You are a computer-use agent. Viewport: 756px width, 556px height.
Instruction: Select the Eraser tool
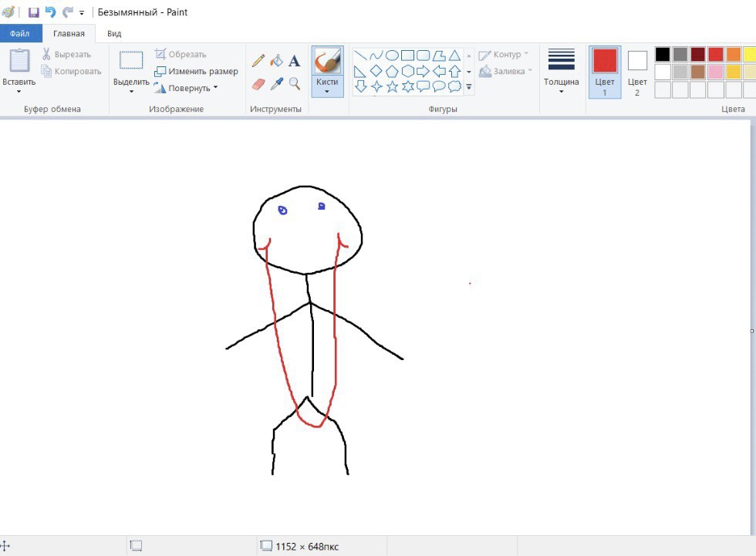pos(258,83)
